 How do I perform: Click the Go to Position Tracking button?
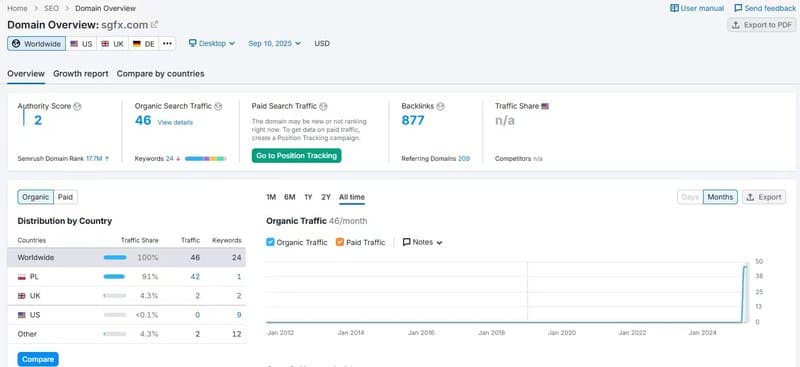296,156
